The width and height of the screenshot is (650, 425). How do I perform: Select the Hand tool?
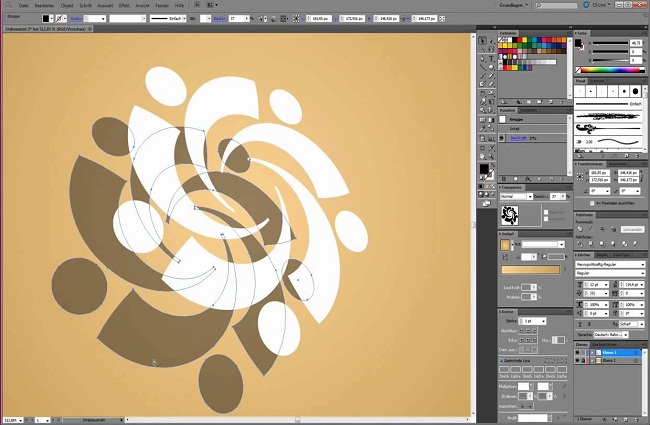point(483,157)
